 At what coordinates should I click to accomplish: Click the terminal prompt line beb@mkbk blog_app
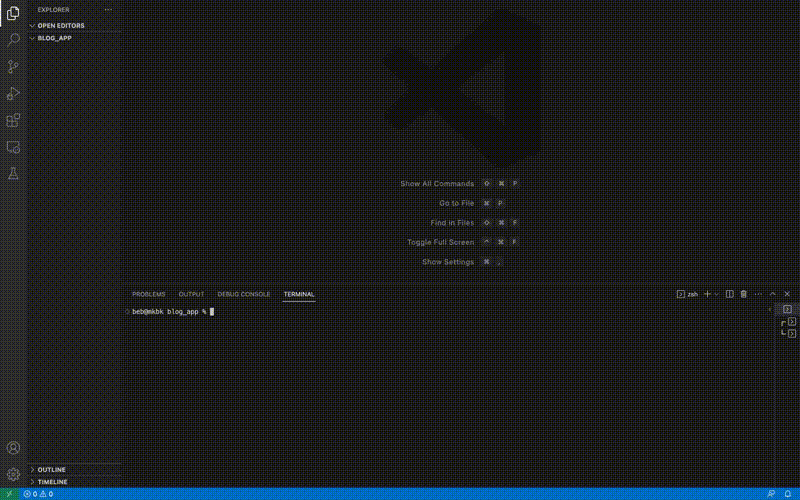[169, 312]
